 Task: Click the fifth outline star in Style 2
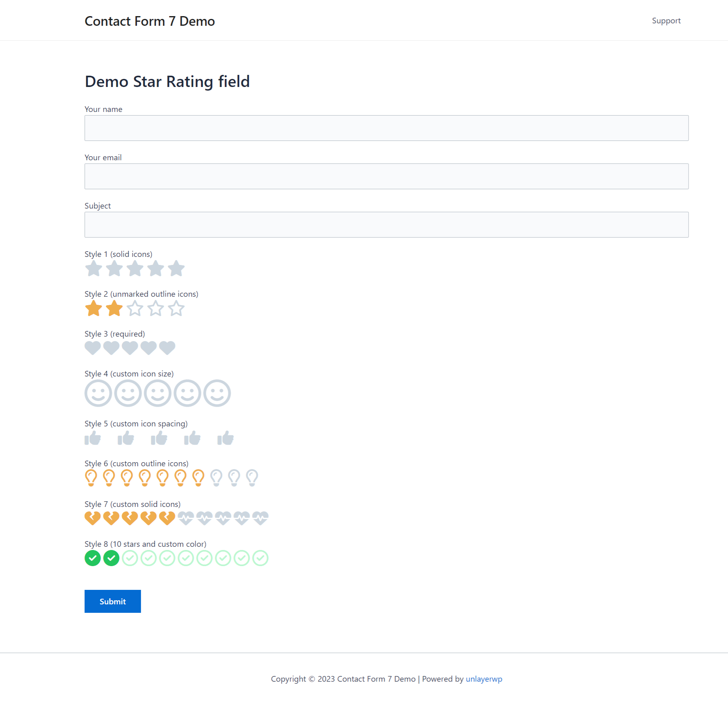tap(176, 308)
